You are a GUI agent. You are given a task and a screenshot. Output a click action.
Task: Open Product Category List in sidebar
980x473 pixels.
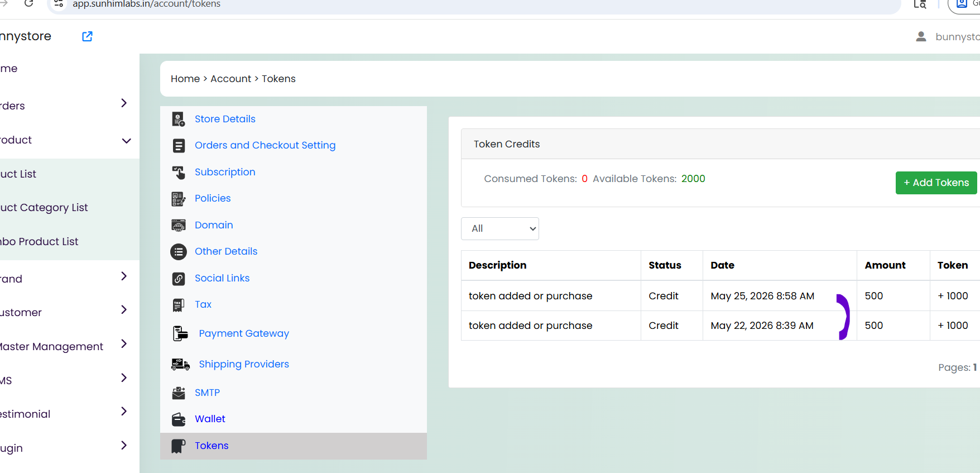point(44,208)
